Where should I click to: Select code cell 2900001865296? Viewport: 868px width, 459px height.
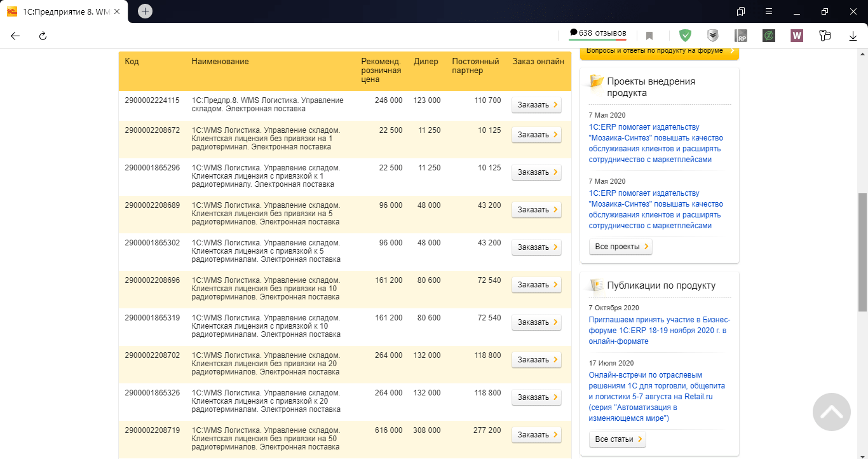152,168
